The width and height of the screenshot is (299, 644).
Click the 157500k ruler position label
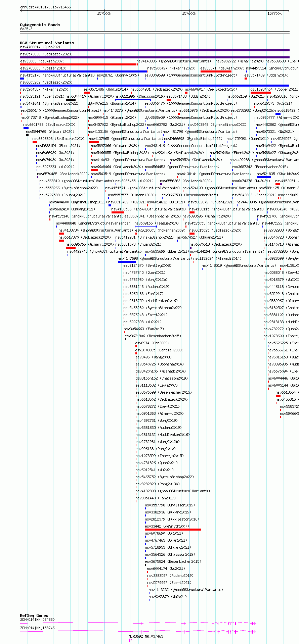(104, 13)
